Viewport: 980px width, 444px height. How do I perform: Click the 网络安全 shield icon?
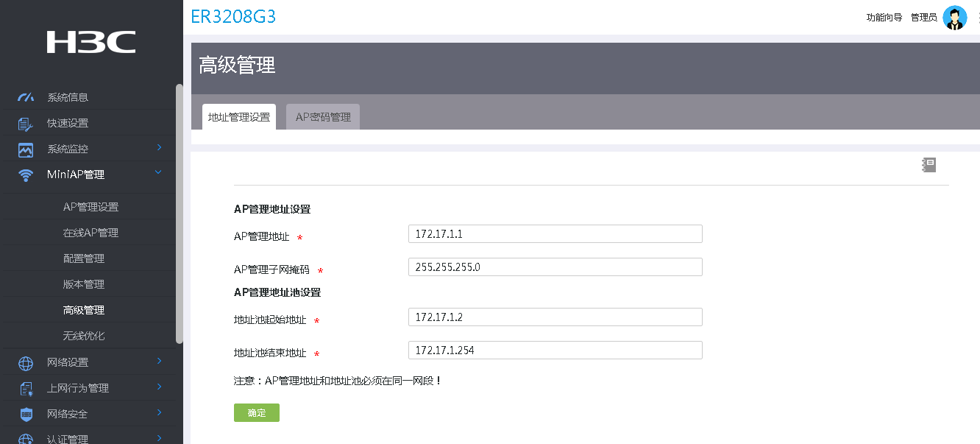(x=26, y=415)
